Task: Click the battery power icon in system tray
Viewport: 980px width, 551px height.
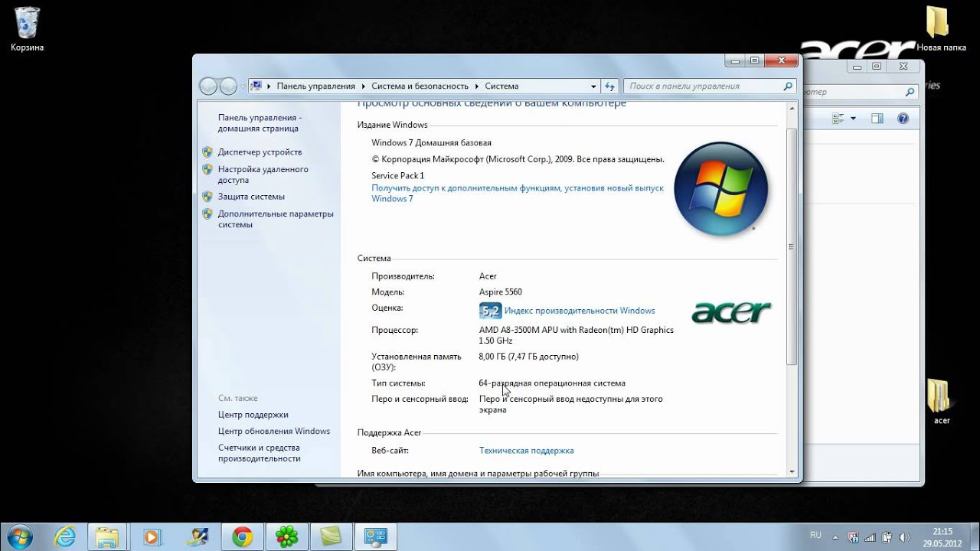Action: tap(888, 537)
